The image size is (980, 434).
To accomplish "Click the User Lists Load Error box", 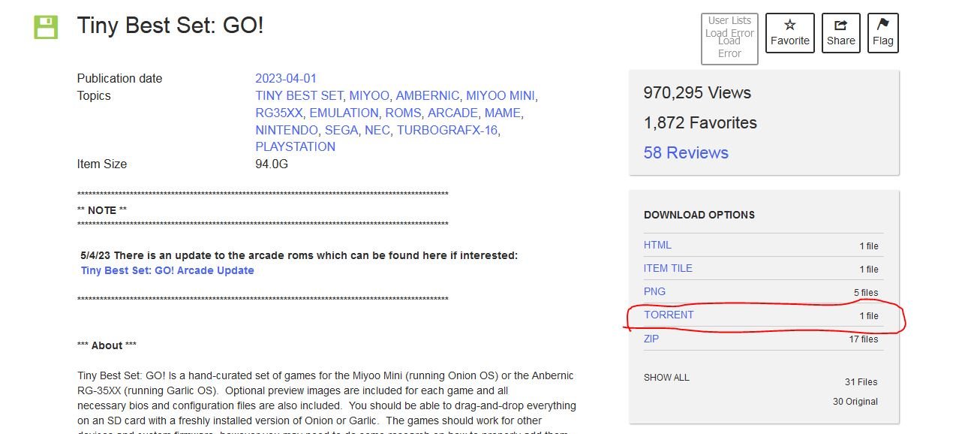I will tap(729, 39).
